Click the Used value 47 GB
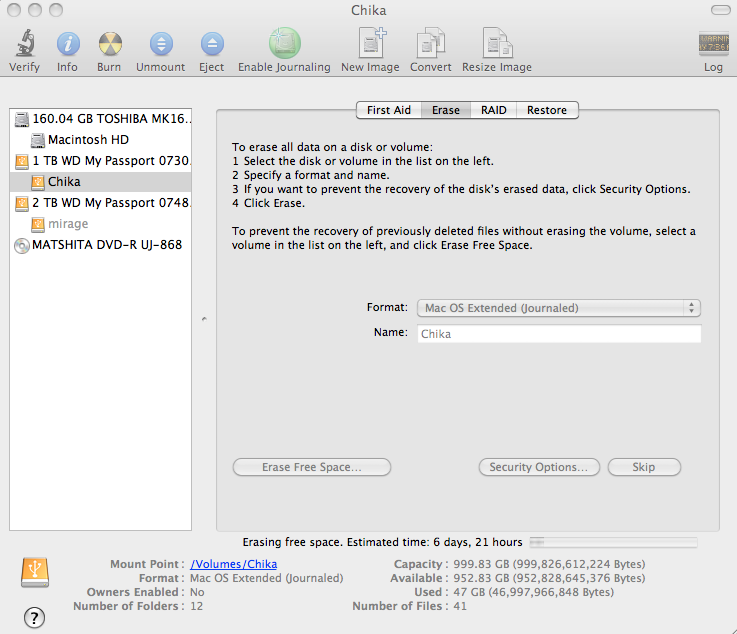The image size is (737, 634). coord(533,592)
